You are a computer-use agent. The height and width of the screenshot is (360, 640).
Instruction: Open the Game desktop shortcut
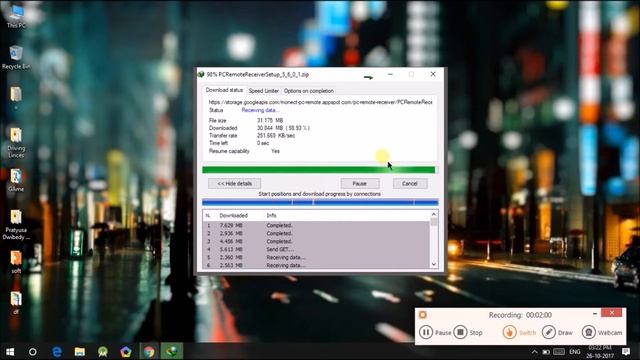(x=16, y=180)
